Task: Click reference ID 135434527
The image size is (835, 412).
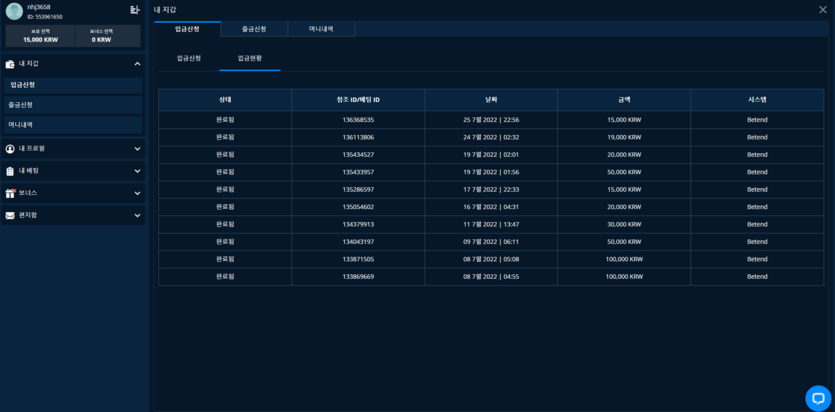Action: (x=358, y=154)
